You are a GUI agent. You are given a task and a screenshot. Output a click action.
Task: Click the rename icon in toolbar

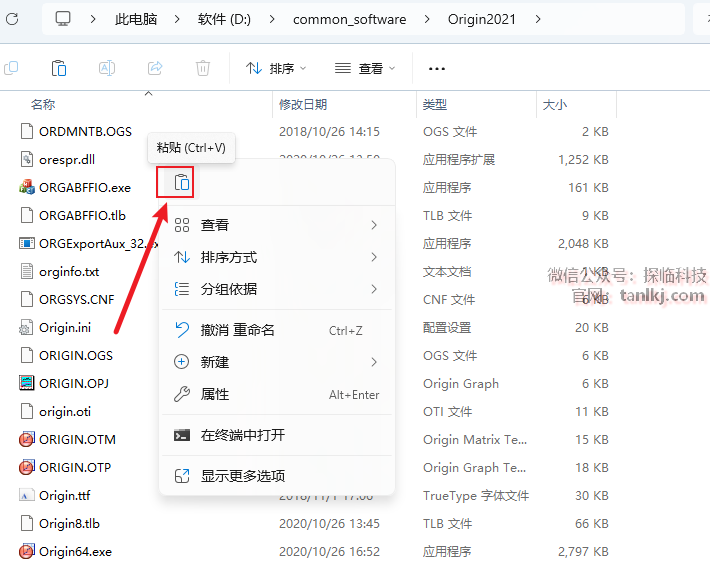coord(107,68)
